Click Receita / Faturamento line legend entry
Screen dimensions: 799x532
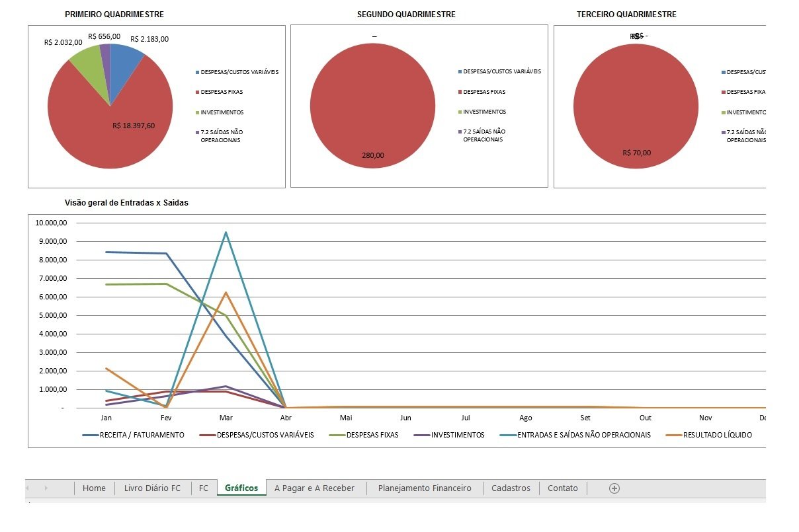(x=133, y=435)
